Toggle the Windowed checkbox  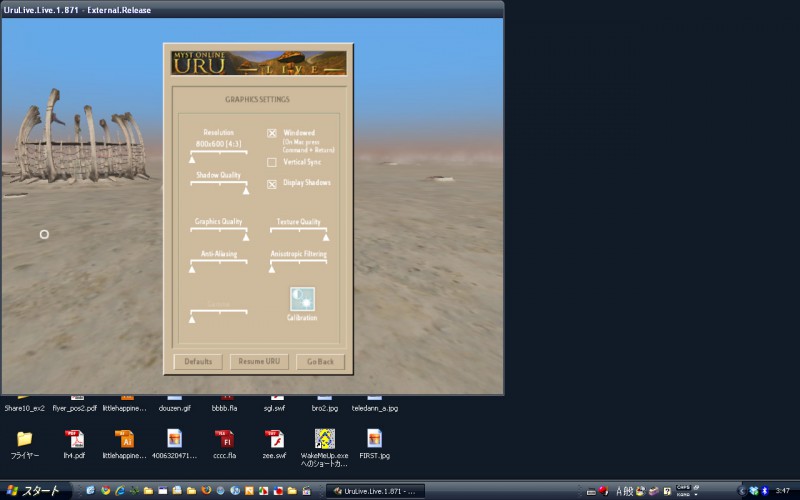(272, 133)
